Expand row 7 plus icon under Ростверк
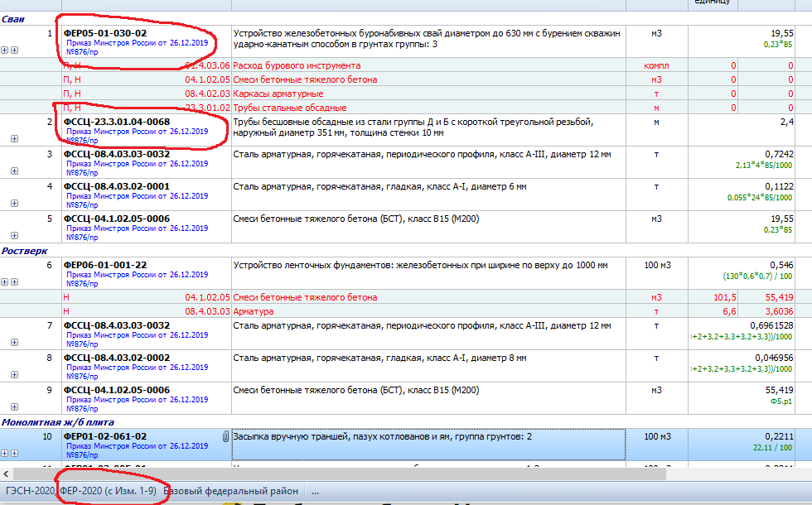 15,343
